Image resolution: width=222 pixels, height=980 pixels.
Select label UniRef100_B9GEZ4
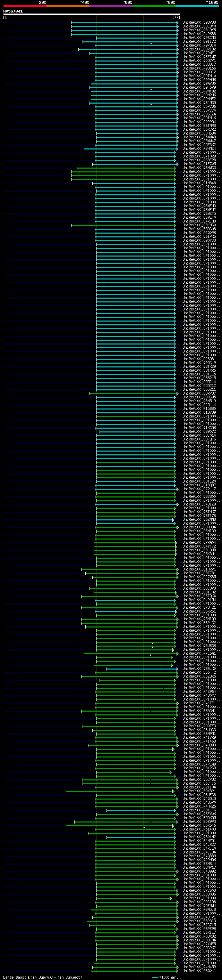[x=199, y=114]
